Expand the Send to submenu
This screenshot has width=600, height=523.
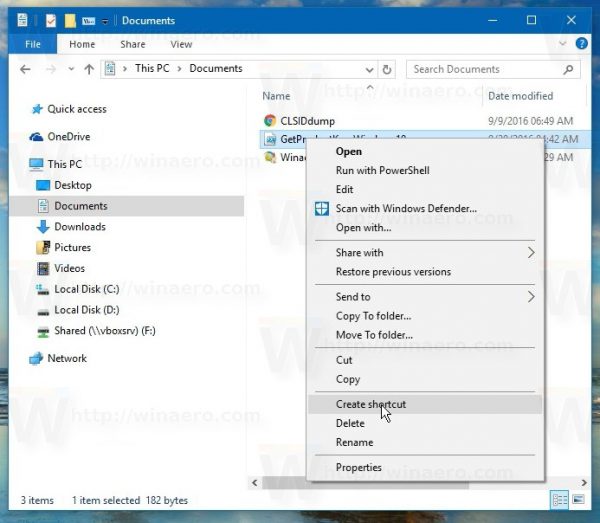(425, 297)
